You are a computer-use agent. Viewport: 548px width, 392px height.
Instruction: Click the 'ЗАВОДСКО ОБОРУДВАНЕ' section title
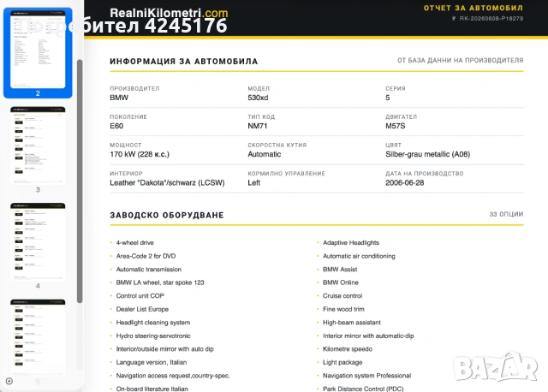click(167, 215)
